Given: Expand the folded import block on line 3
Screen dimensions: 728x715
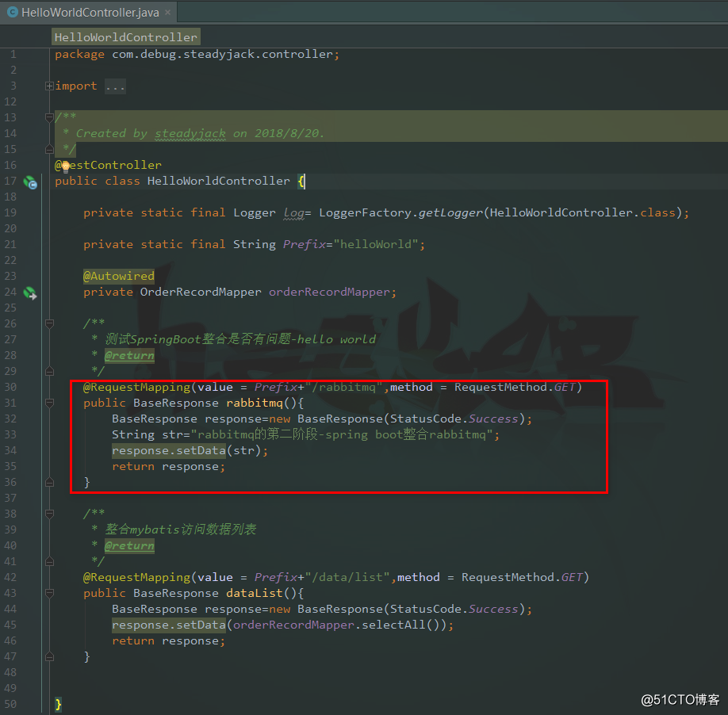Looking at the screenshot, I should [49, 86].
